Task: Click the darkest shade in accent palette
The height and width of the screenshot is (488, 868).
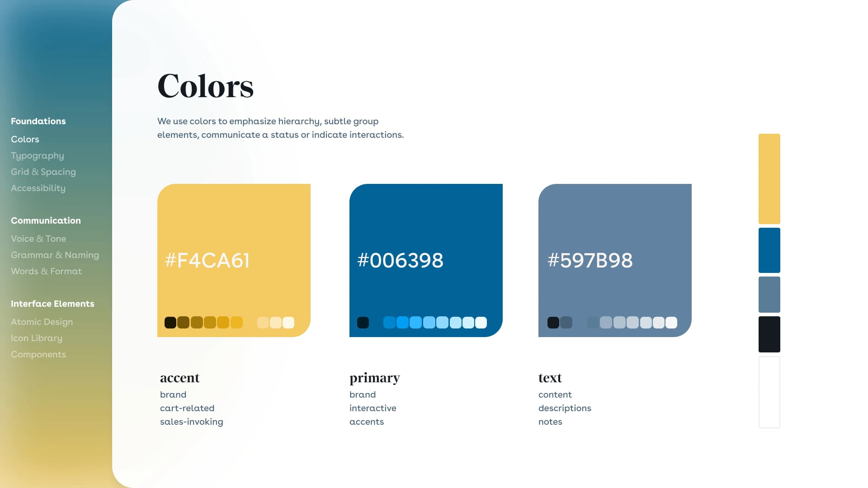Action: tap(170, 322)
